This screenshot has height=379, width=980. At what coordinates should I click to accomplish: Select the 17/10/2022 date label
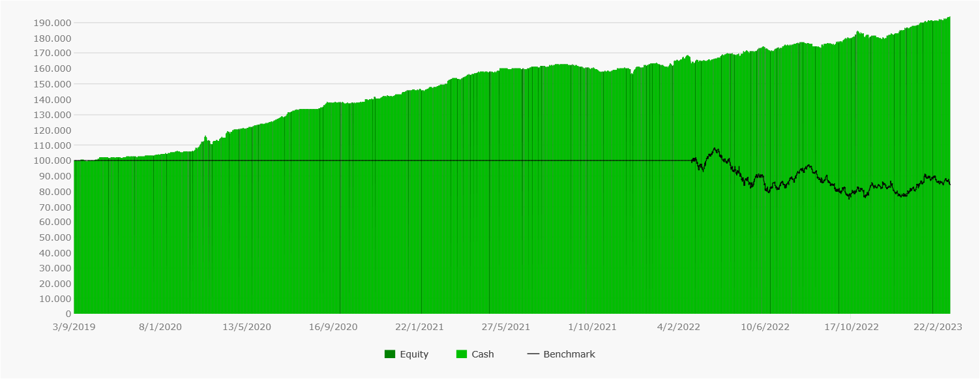point(851,327)
